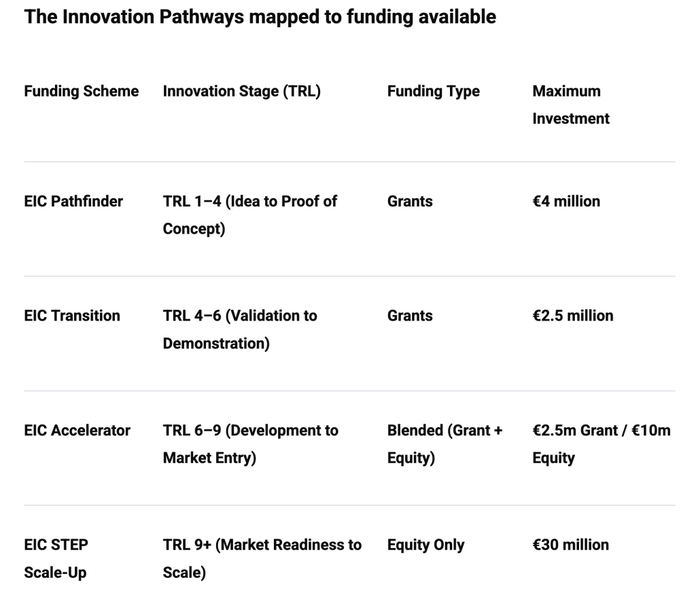The image size is (696, 616).
Task: Click the Grants cell in EIC Transition row
Action: point(410,316)
